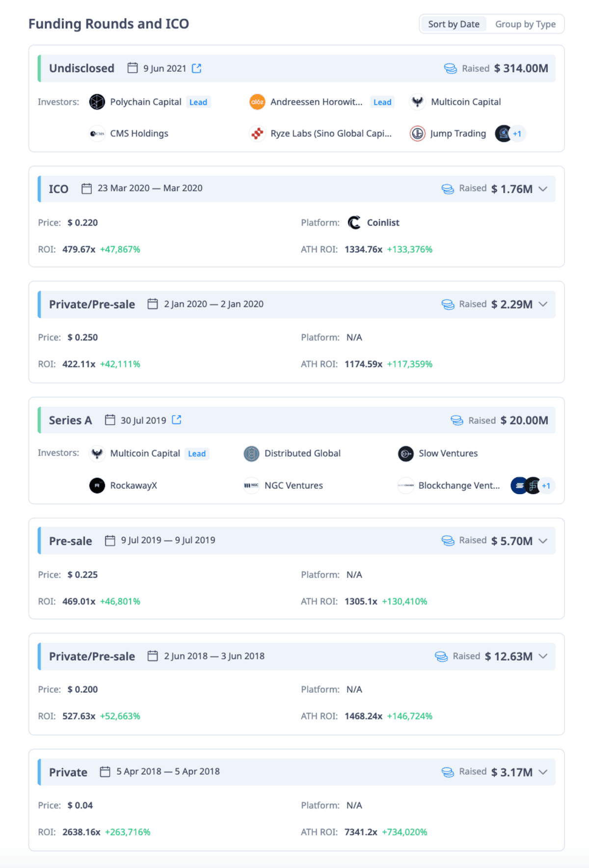Click ATH ROI value 7341.2x
589x868 pixels.
pos(361,832)
